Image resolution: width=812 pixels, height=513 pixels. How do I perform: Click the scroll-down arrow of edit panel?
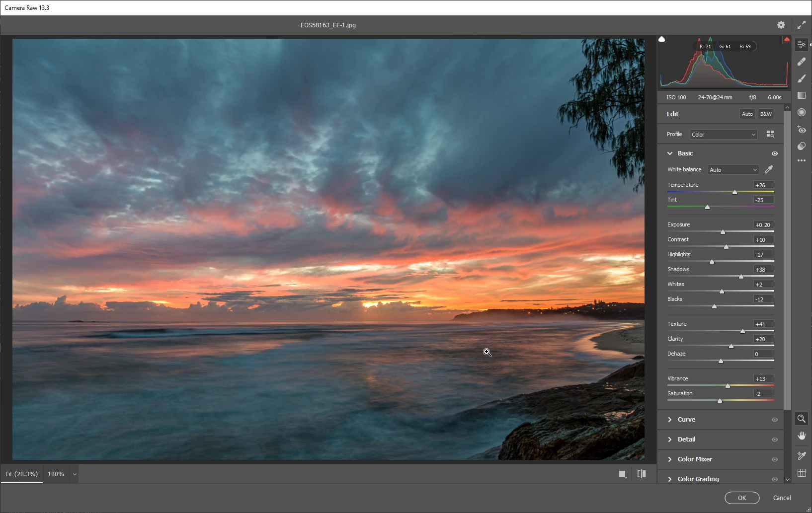[x=787, y=480]
